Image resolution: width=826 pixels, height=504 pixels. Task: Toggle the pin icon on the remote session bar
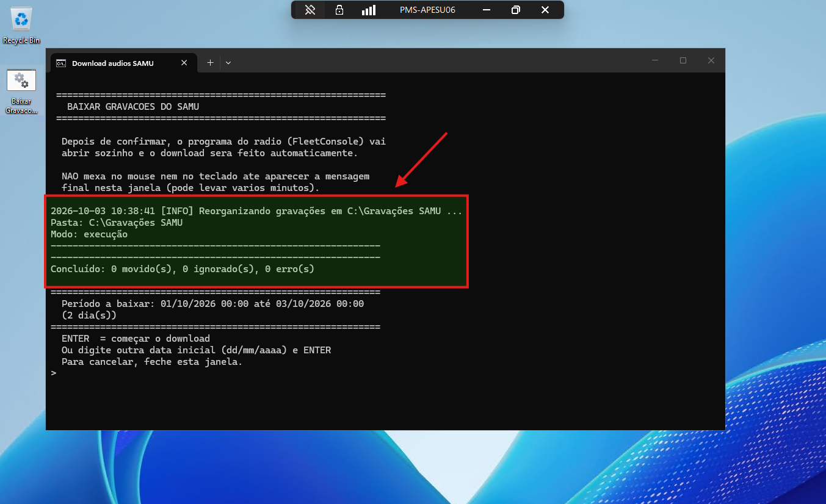pyautogui.click(x=310, y=10)
